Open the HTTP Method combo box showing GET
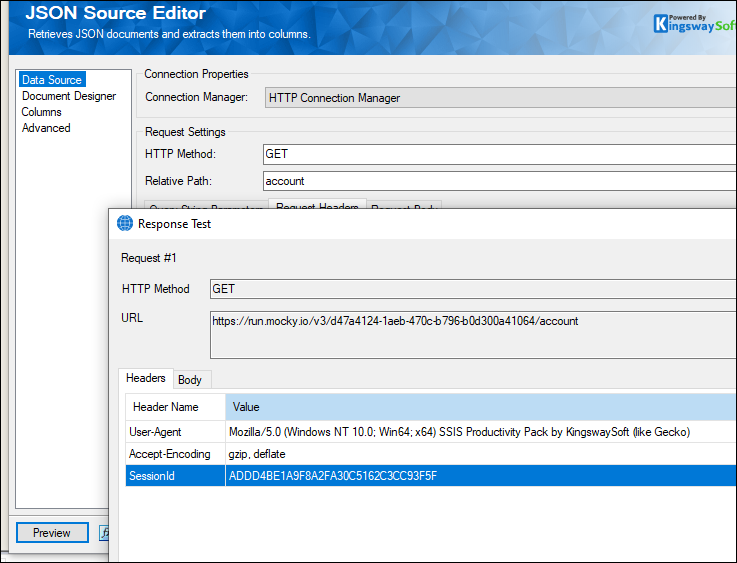 pyautogui.click(x=500, y=154)
